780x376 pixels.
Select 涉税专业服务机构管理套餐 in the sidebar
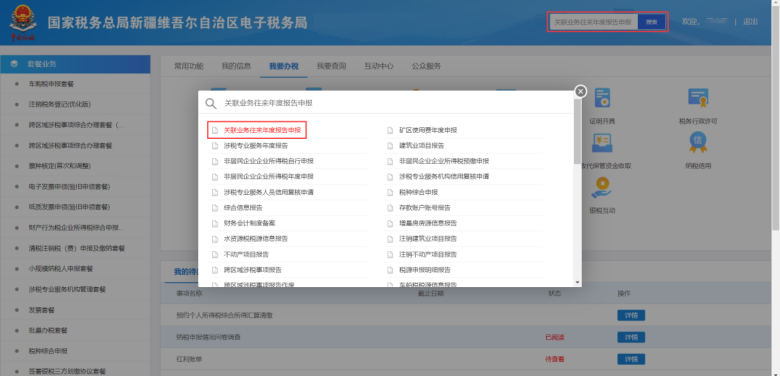(67, 289)
